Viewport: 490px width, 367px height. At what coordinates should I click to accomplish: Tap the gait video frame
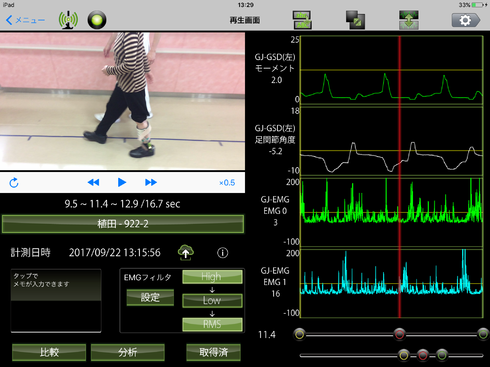pos(122,101)
